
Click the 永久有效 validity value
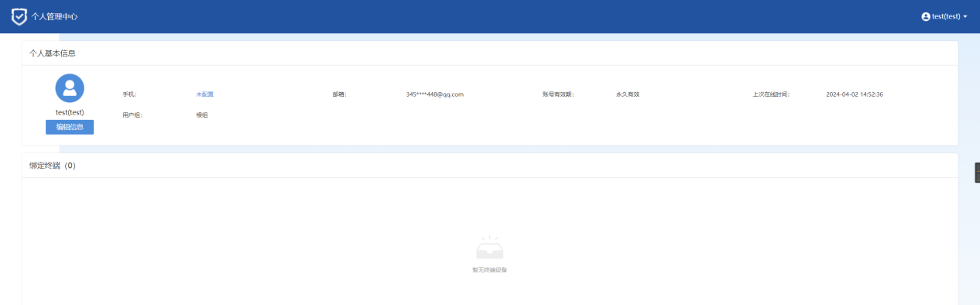click(628, 94)
